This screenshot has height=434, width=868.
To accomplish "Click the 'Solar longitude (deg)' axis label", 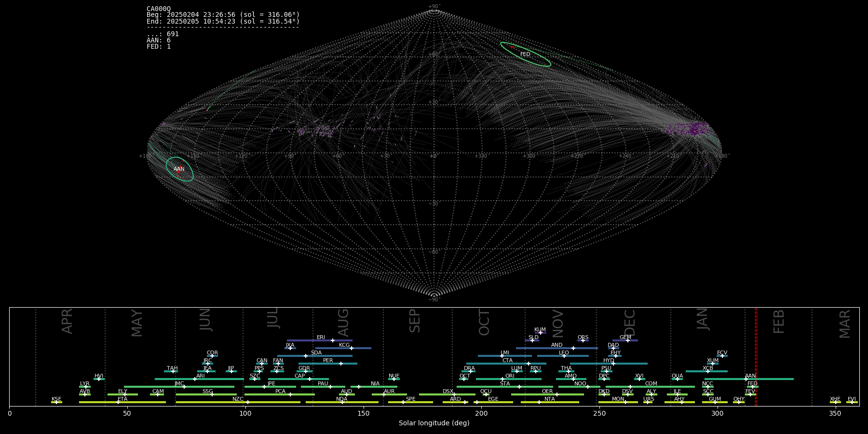I will click(x=434, y=423).
